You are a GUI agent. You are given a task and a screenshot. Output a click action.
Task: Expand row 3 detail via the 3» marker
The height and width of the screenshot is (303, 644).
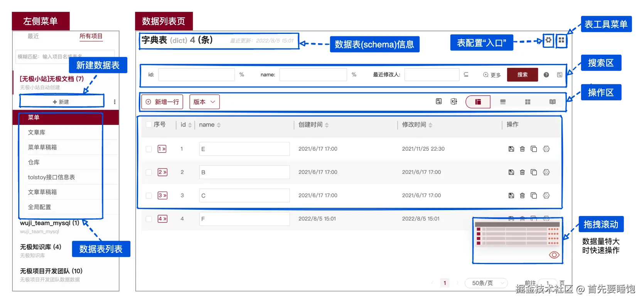[162, 195]
